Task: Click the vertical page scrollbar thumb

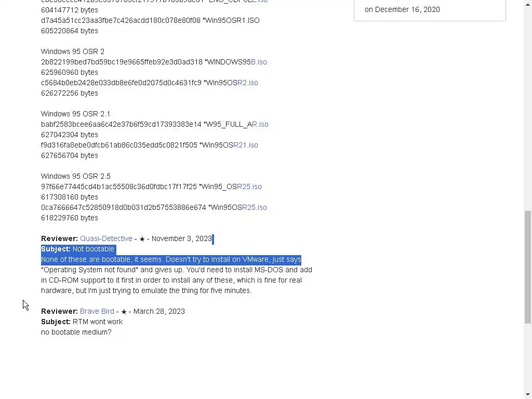Action: click(528, 267)
